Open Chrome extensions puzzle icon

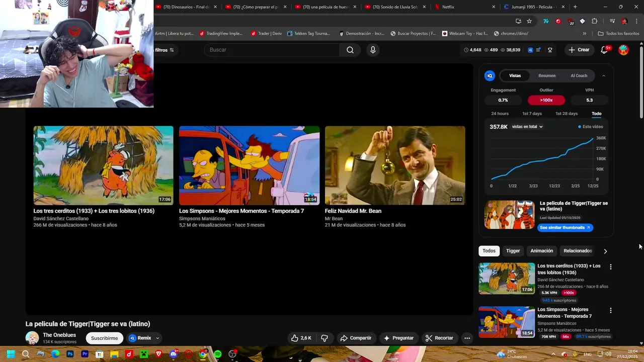pos(595,21)
